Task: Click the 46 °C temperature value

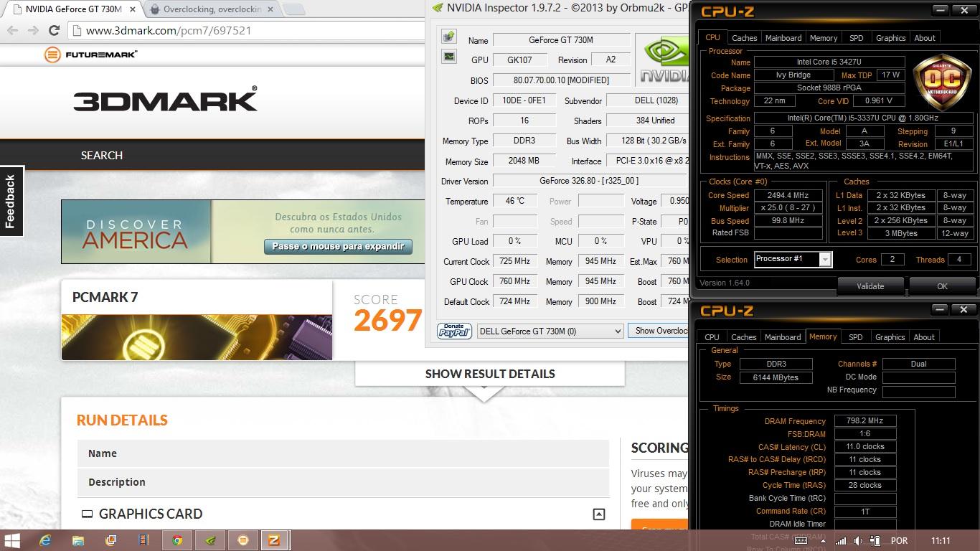Action: (514, 201)
